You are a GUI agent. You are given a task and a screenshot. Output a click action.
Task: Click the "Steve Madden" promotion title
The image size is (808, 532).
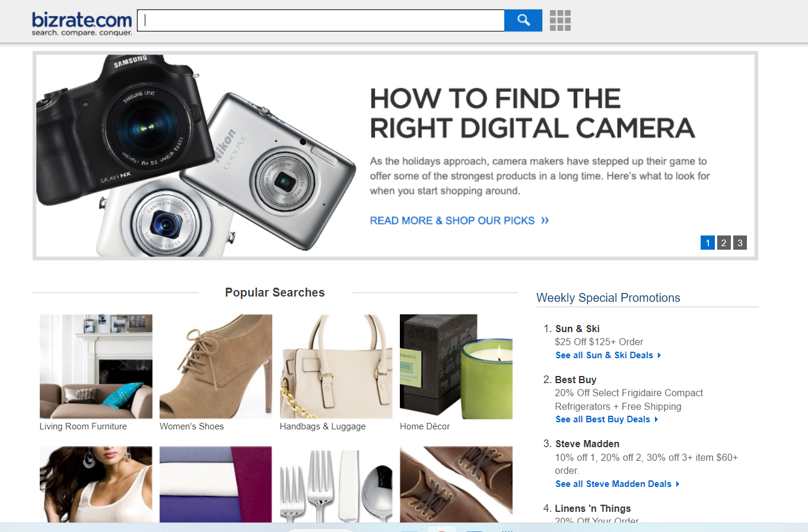click(587, 444)
